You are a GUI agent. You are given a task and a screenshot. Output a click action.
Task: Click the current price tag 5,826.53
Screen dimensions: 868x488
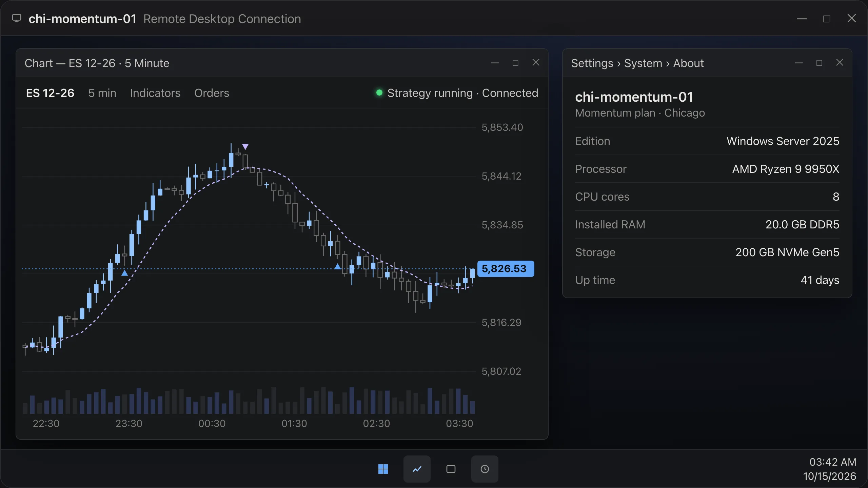click(x=506, y=269)
